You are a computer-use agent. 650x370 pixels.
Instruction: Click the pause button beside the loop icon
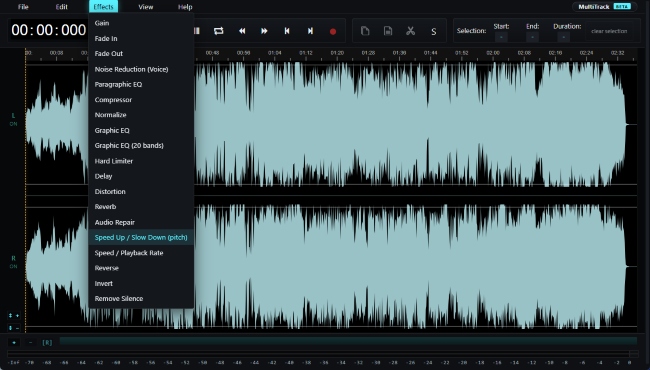coord(197,31)
